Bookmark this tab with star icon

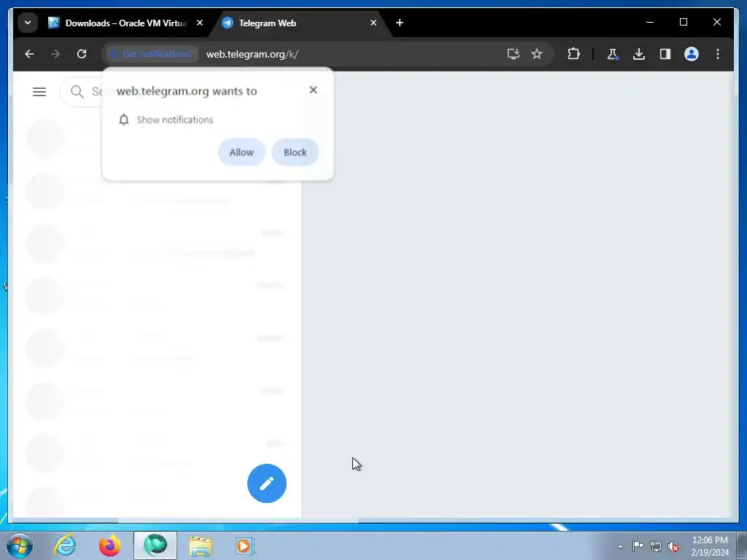click(x=537, y=54)
